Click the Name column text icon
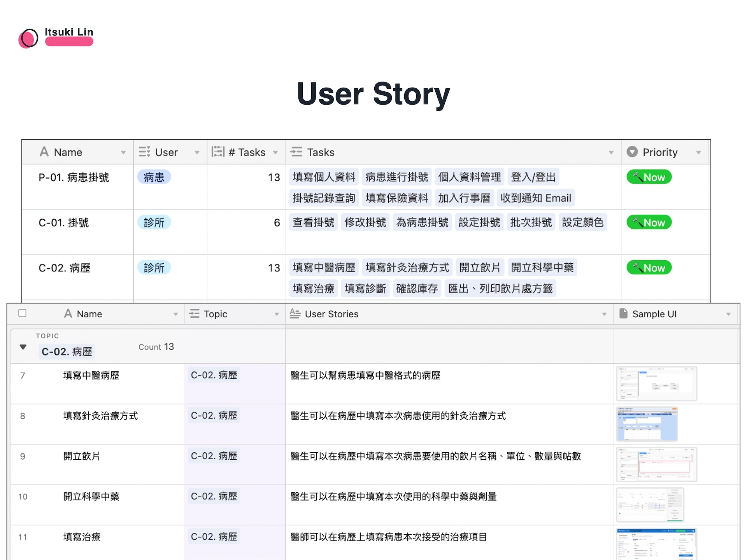The height and width of the screenshot is (560, 747). point(44,152)
